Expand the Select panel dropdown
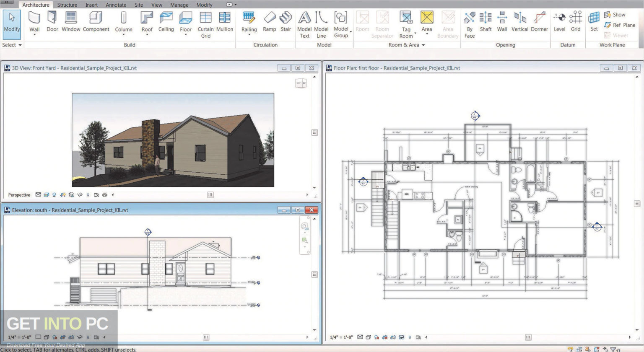644x352 pixels. [20, 45]
